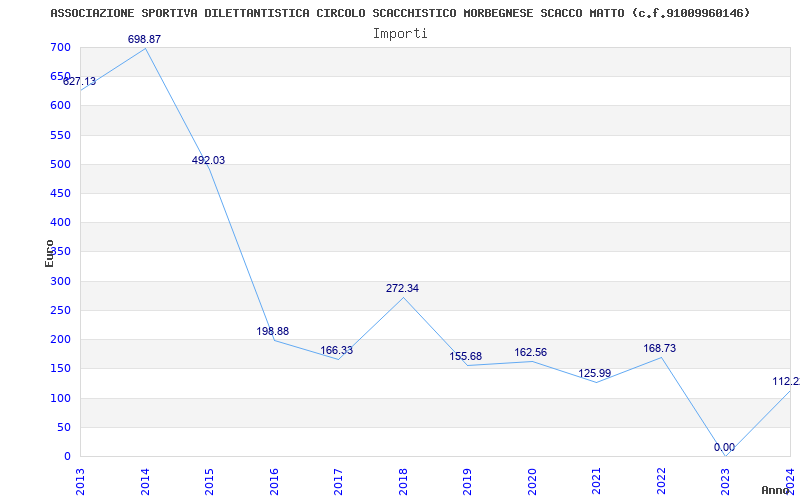Click the 400 y-axis tick label
The height and width of the screenshot is (500, 800).
(60, 222)
